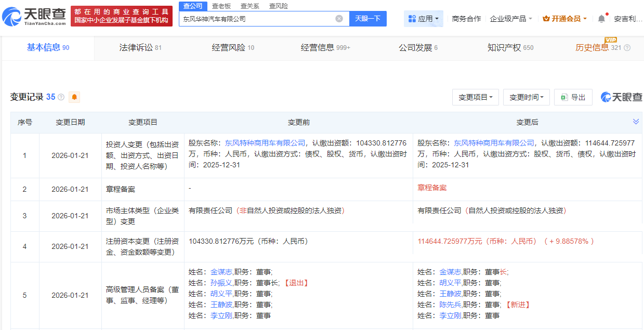Open the 变更项目 filter dropdown
The image size is (644, 330).
tap(475, 97)
